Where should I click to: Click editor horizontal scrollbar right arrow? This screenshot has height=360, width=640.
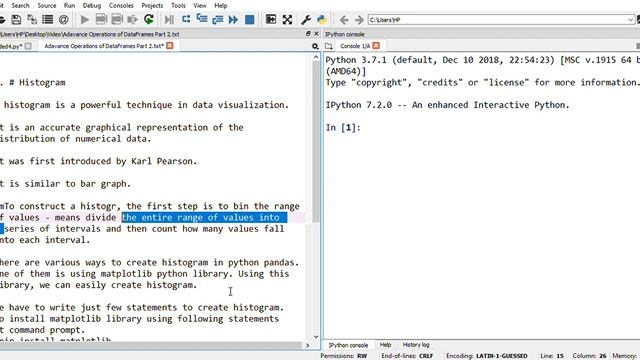point(307,345)
